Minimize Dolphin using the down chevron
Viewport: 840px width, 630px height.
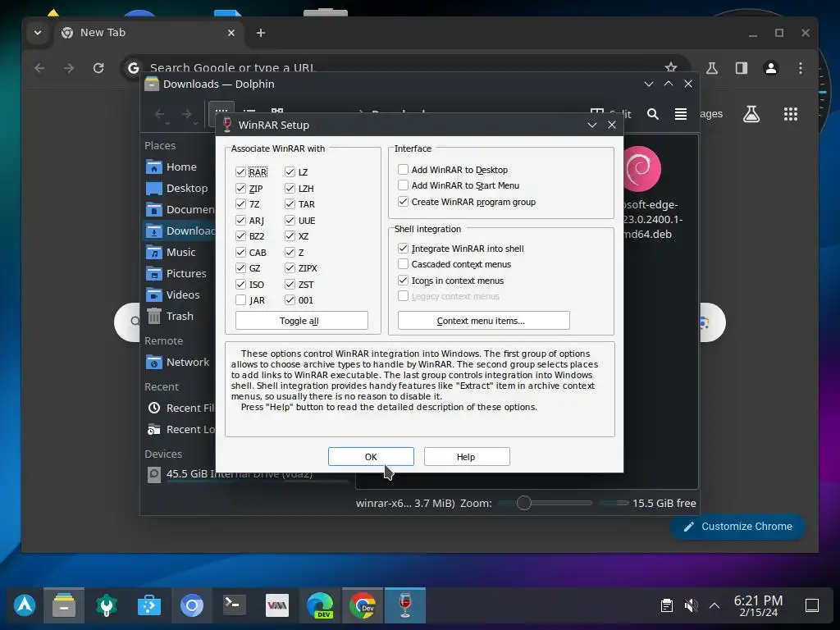(649, 84)
